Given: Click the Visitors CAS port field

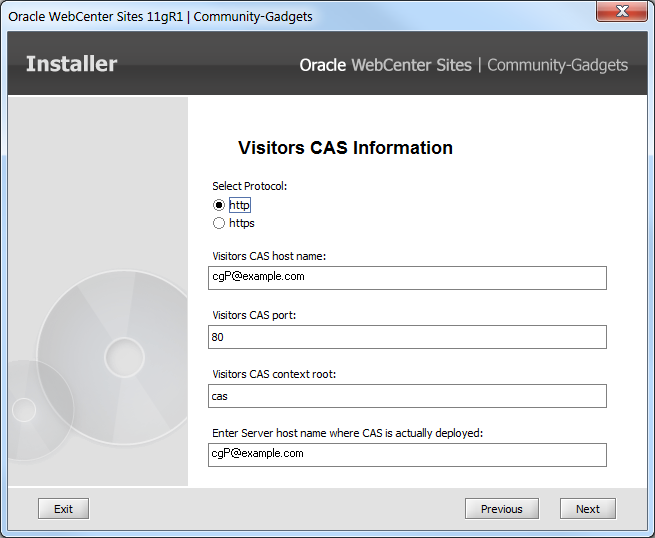Looking at the screenshot, I should click(x=407, y=337).
